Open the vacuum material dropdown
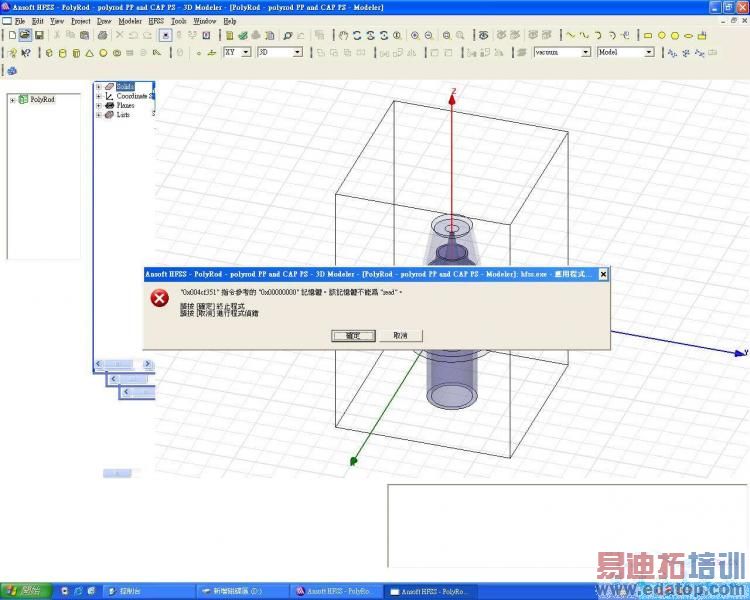The image size is (750, 600). tap(586, 52)
